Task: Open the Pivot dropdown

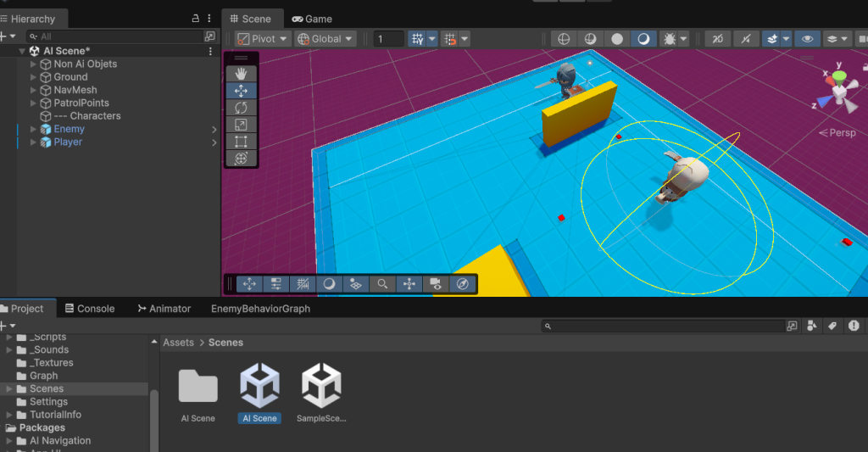Action: coord(263,39)
